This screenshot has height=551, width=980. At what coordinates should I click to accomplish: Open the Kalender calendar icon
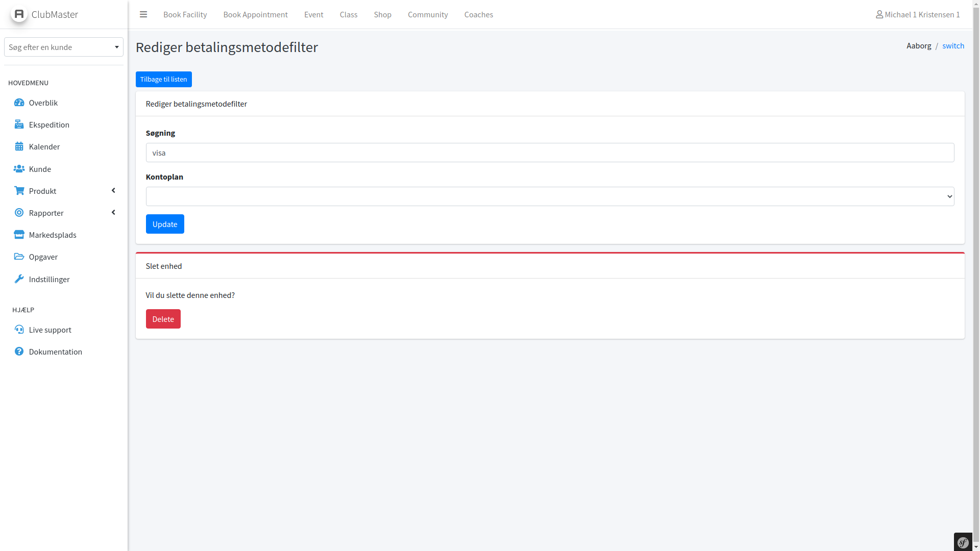coord(19,146)
